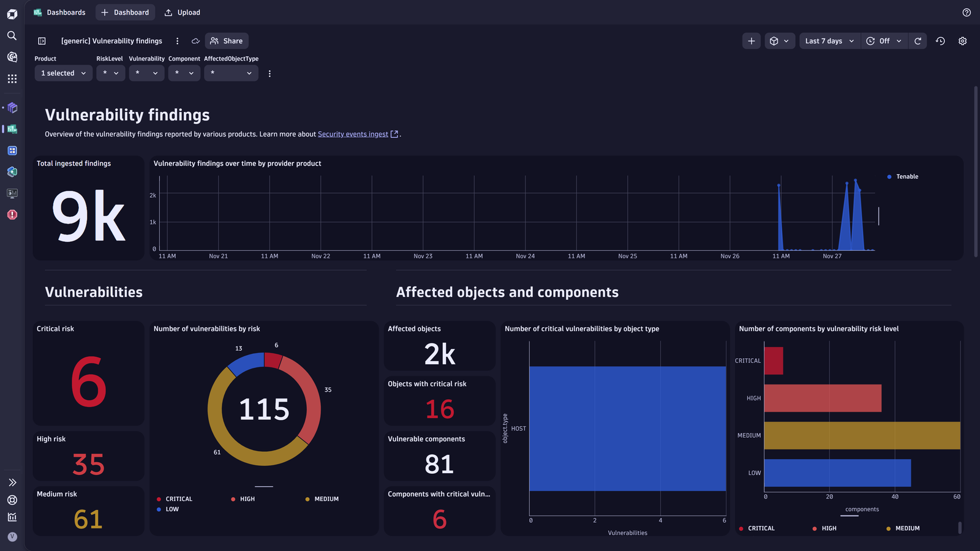This screenshot has height=551, width=980.
Task: Select the yellow MEDIUM components bar
Action: click(862, 435)
